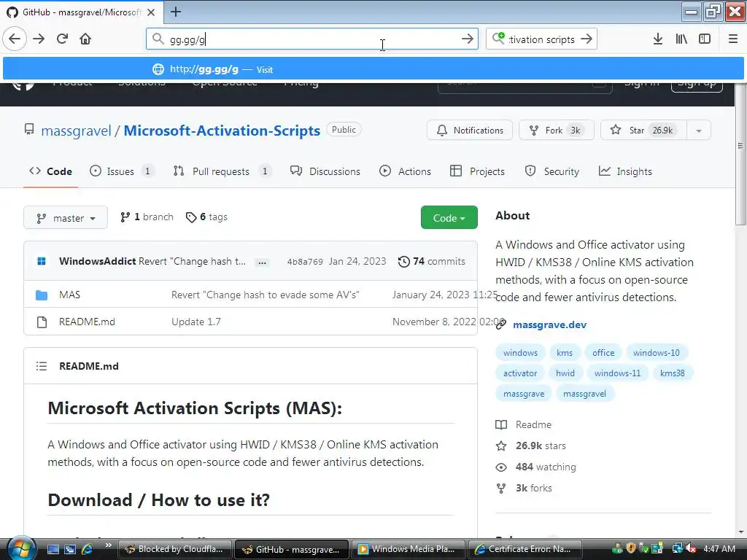Select the hwid topic tag
This screenshot has height=560, width=747.
tap(565, 373)
